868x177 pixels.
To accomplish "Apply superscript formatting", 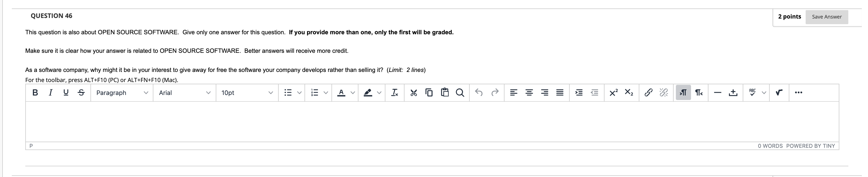I will tap(613, 92).
